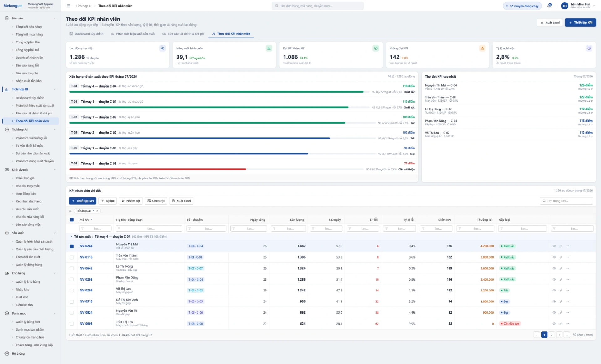Image resolution: width=601 pixels, height=364 pixels.
Task: Click Bộ lọc filter button
Action: [107, 201]
